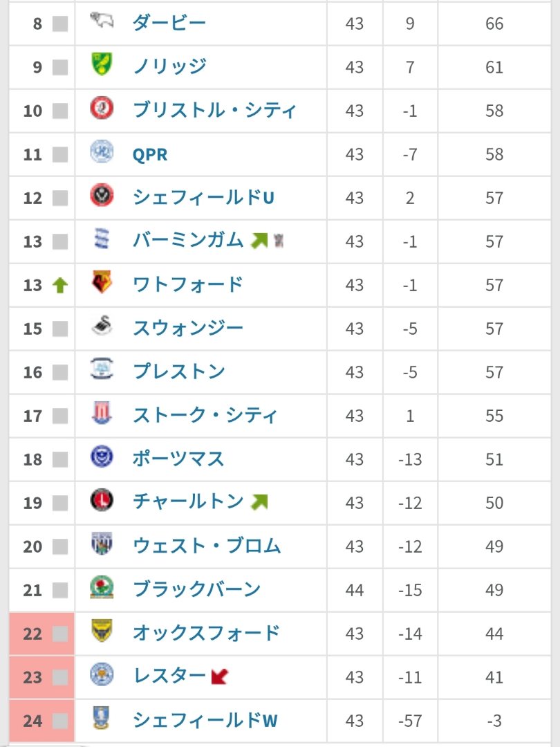Screen dimensions: 560x747
Task: Open the シェフィールドU team page
Action: pos(203,198)
